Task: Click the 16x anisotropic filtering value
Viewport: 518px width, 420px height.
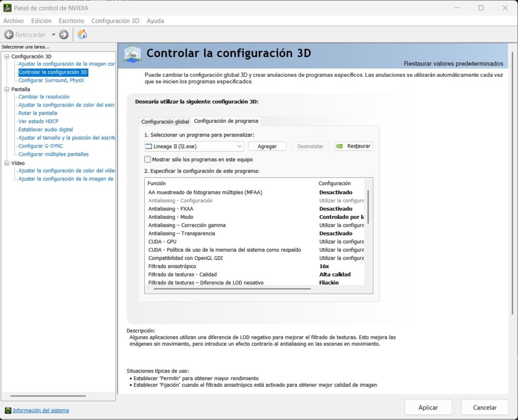Action: [324, 266]
